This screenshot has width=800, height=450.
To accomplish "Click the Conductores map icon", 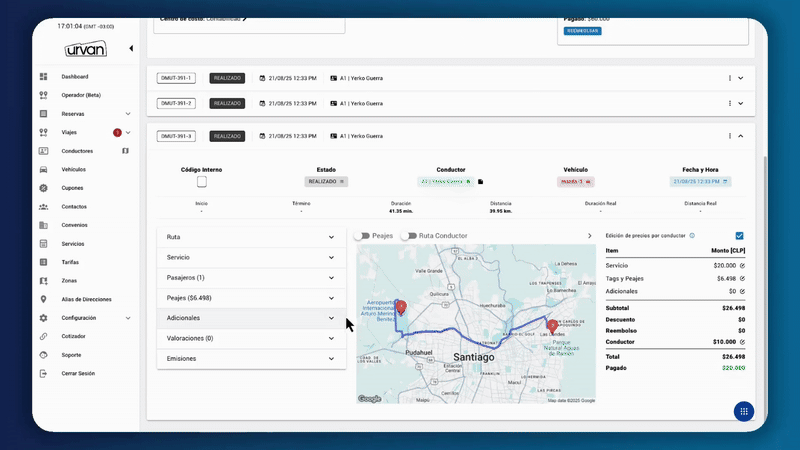I will [126, 151].
